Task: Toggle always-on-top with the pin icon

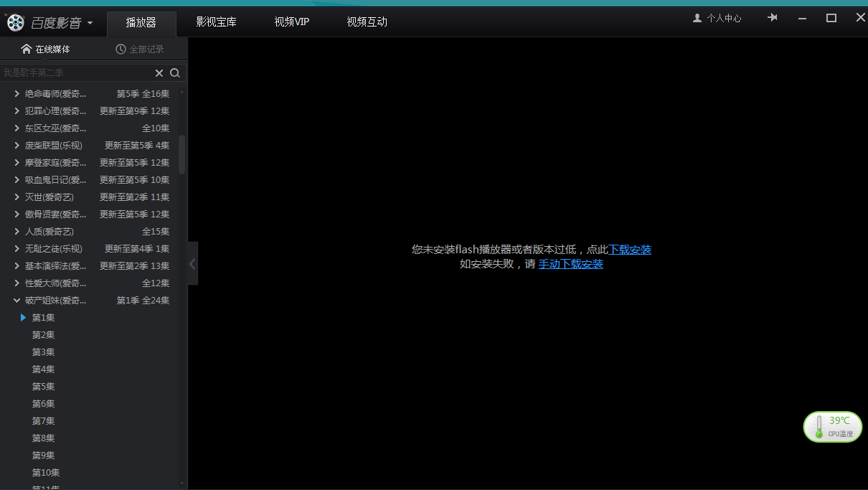Action: coord(772,17)
